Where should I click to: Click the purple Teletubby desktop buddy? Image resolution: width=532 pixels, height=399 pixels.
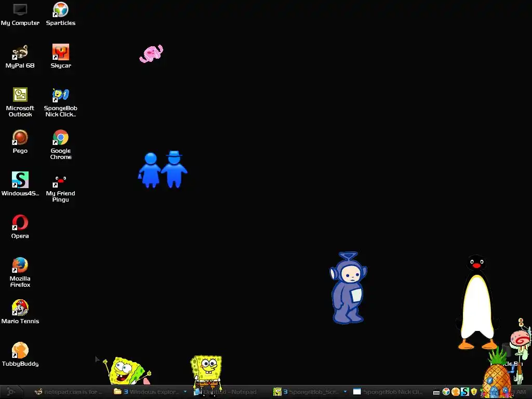pyautogui.click(x=349, y=288)
